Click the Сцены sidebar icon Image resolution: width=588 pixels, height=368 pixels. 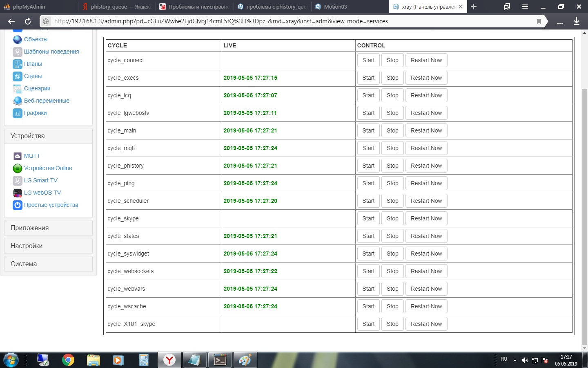click(18, 76)
